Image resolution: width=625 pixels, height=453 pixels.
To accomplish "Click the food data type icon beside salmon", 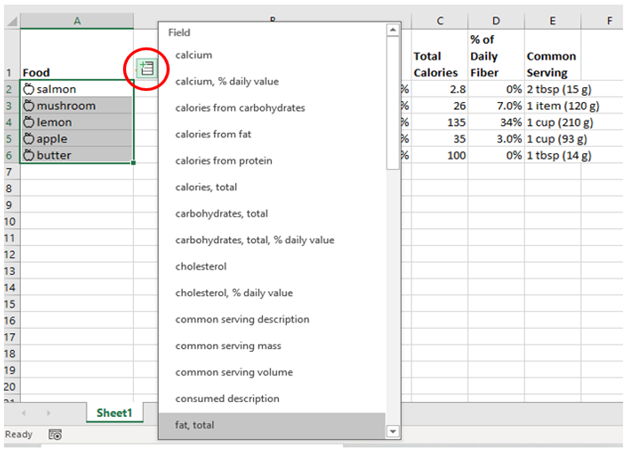I will tap(29, 89).
